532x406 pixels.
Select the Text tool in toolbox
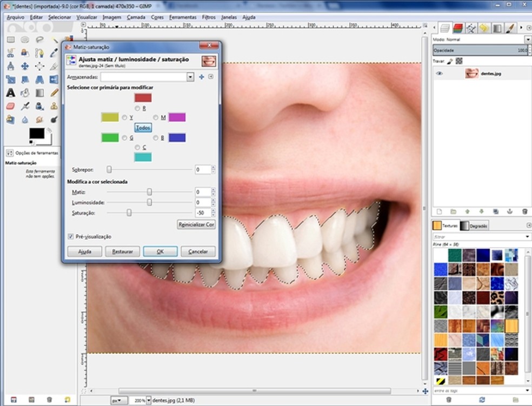[10, 92]
